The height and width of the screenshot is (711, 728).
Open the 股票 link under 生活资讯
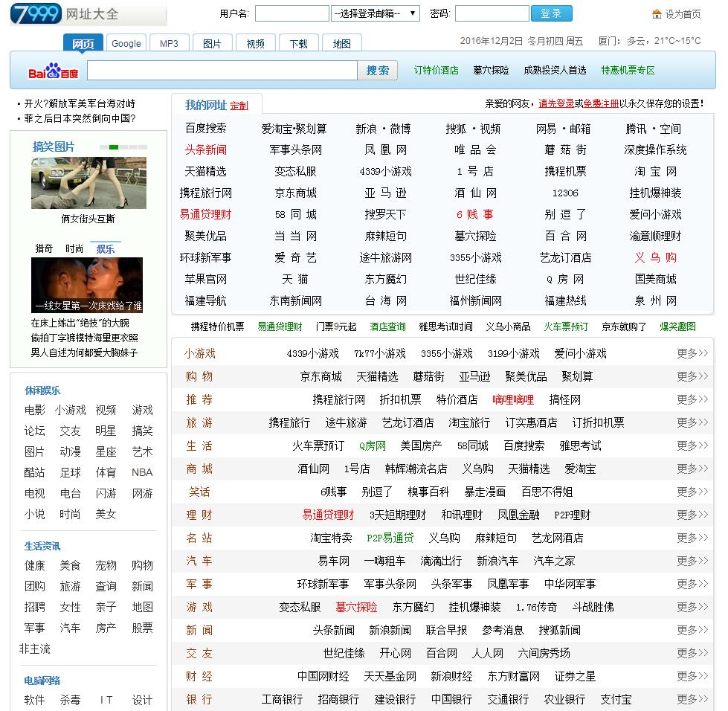142,628
